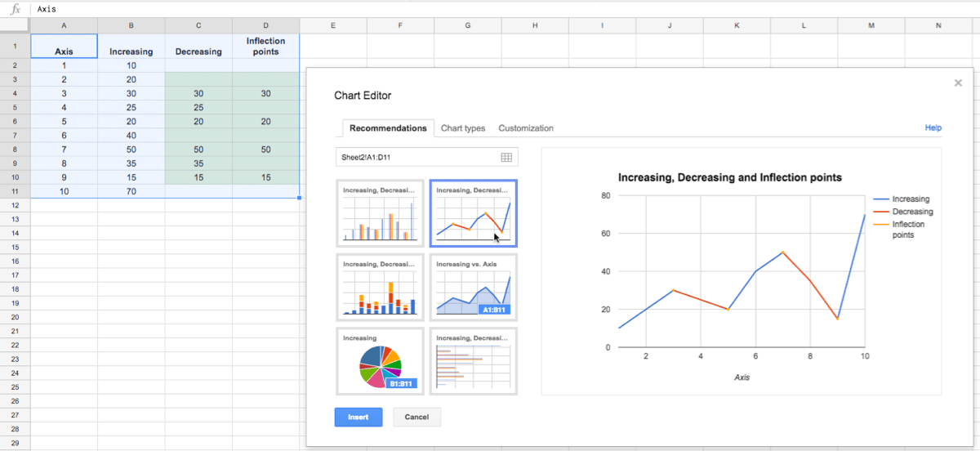Viewport: 980px width, 451px height.
Task: Choose the horizontal bar chart thumbnail
Action: click(x=474, y=360)
